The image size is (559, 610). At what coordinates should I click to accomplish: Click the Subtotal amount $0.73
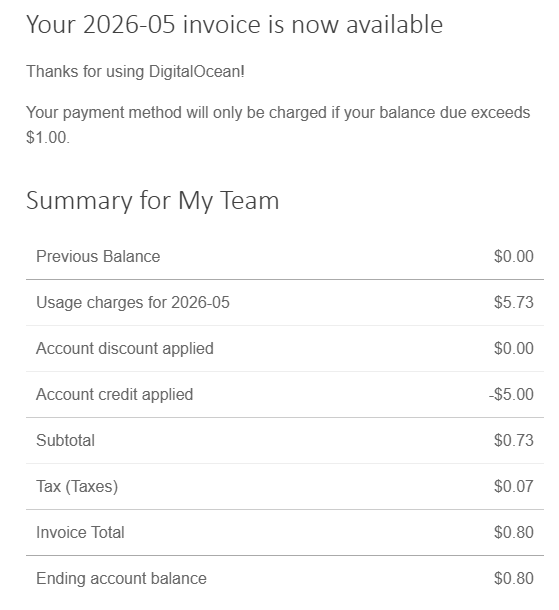[x=513, y=441]
